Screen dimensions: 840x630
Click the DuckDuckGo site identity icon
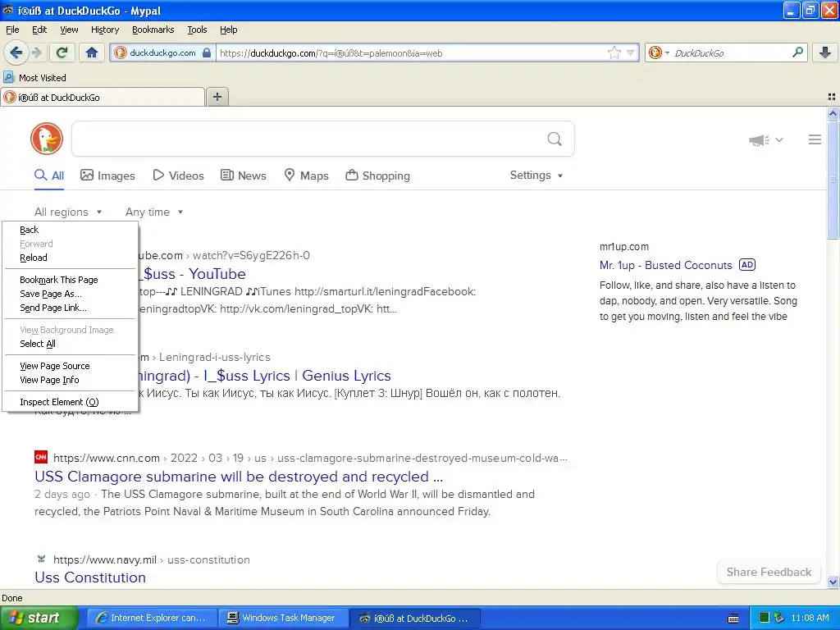[121, 52]
